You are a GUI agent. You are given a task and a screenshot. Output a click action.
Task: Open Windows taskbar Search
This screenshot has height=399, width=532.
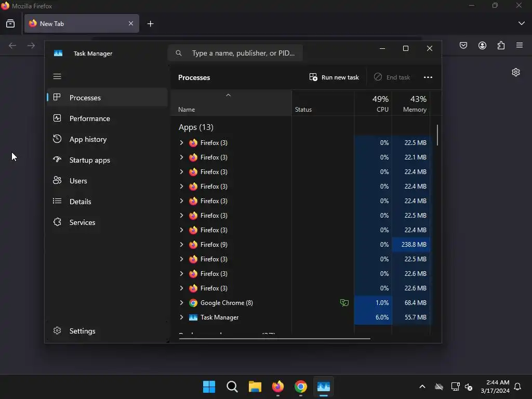(232, 387)
